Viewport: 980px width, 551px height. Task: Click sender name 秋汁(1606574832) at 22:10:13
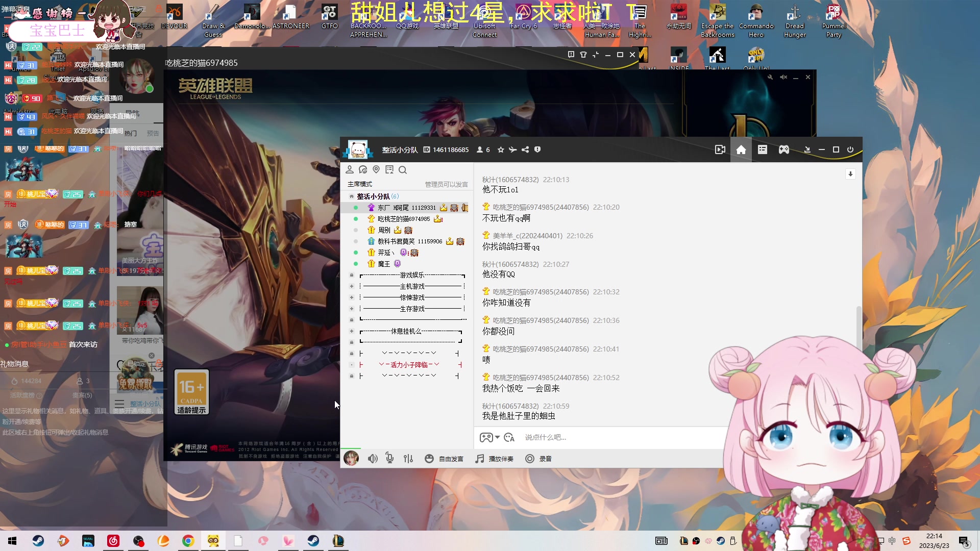(510, 180)
